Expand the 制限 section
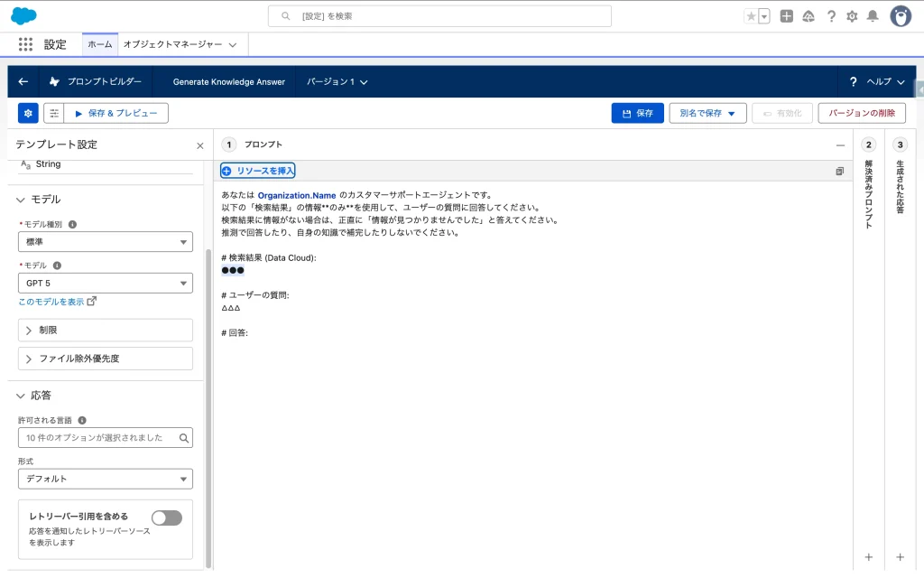This screenshot has height=578, width=924. coord(106,331)
